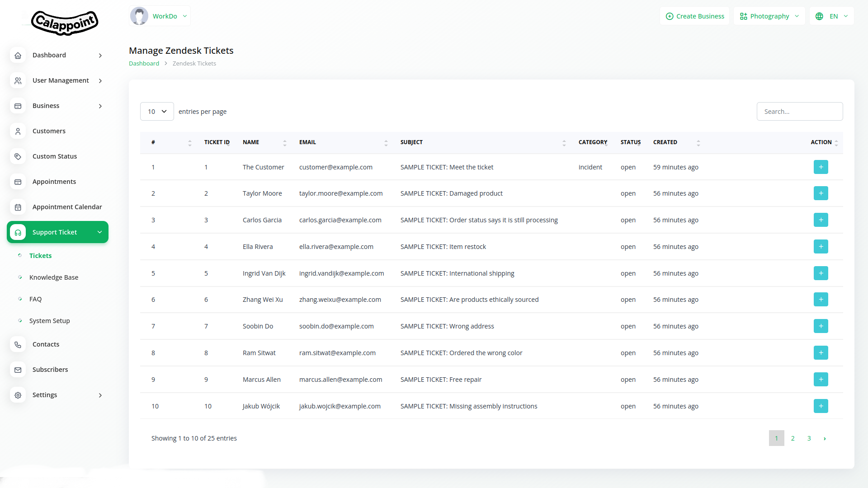Open the EN language dropdown
Viewport: 868px width, 488px height.
point(832,16)
